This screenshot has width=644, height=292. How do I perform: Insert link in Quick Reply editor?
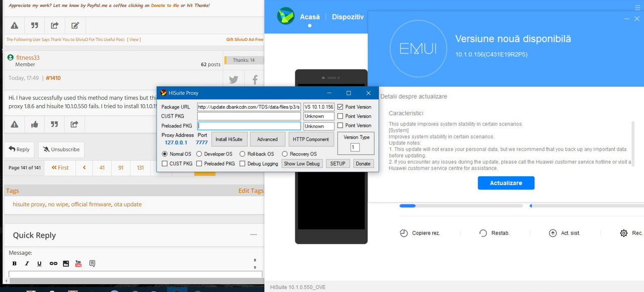[53, 263]
